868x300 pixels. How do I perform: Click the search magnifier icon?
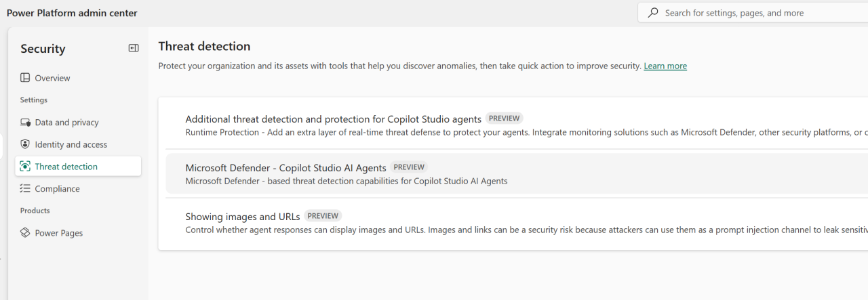pyautogui.click(x=653, y=13)
